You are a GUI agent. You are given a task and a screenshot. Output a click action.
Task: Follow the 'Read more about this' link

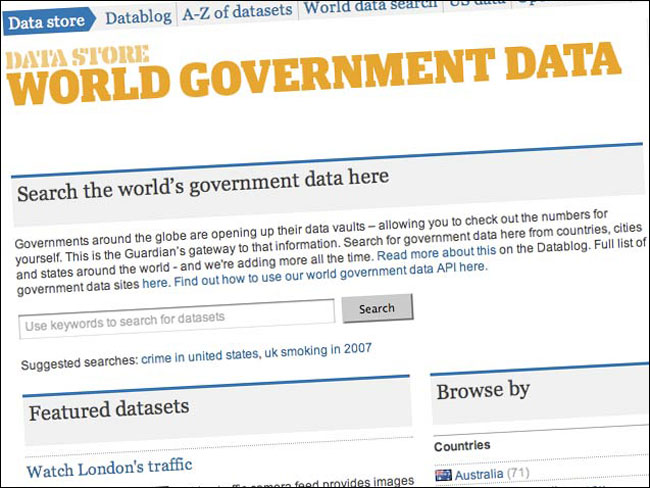[436, 253]
